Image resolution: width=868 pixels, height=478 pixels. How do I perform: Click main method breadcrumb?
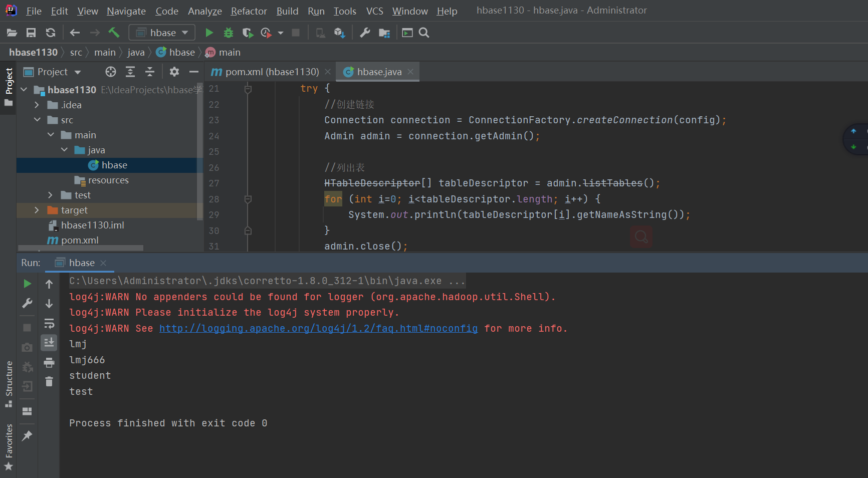tap(223, 52)
